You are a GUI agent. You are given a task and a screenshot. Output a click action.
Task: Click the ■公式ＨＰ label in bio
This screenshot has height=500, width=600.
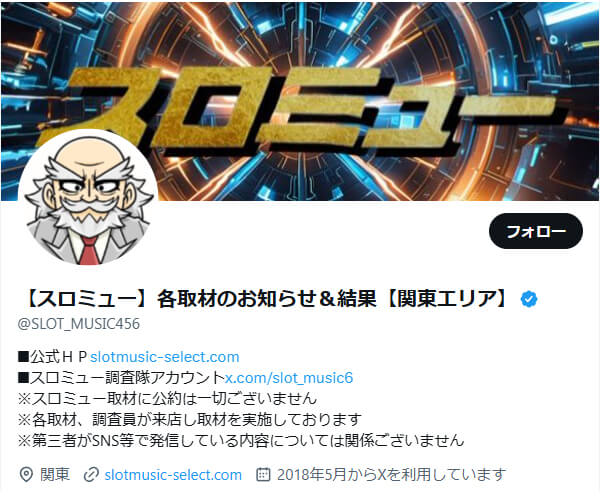coord(52,357)
